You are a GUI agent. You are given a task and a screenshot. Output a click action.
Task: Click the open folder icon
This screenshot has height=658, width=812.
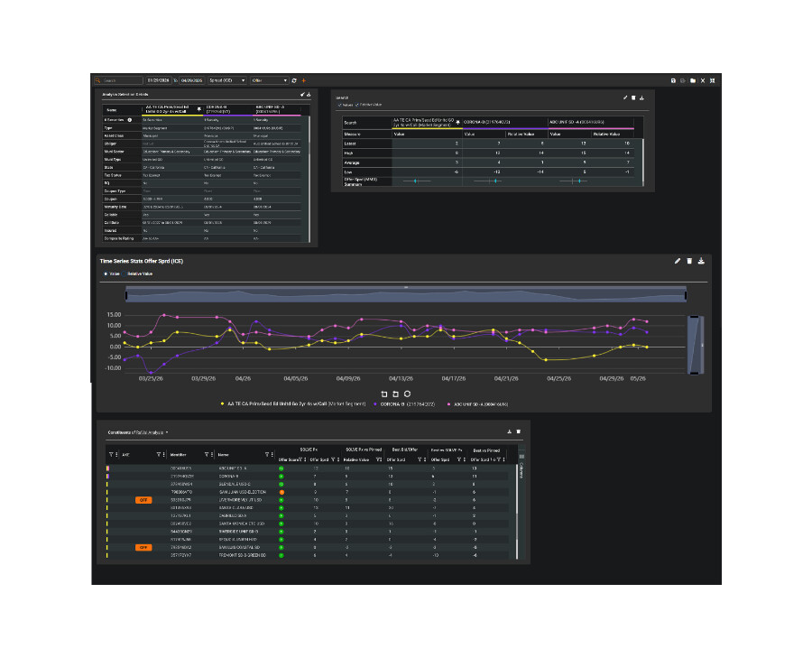[x=693, y=80]
